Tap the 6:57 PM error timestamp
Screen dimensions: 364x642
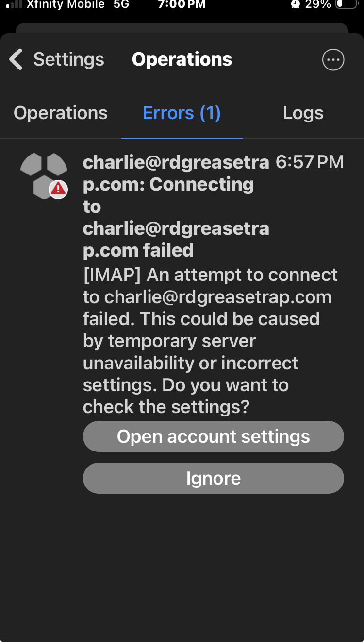click(x=310, y=162)
